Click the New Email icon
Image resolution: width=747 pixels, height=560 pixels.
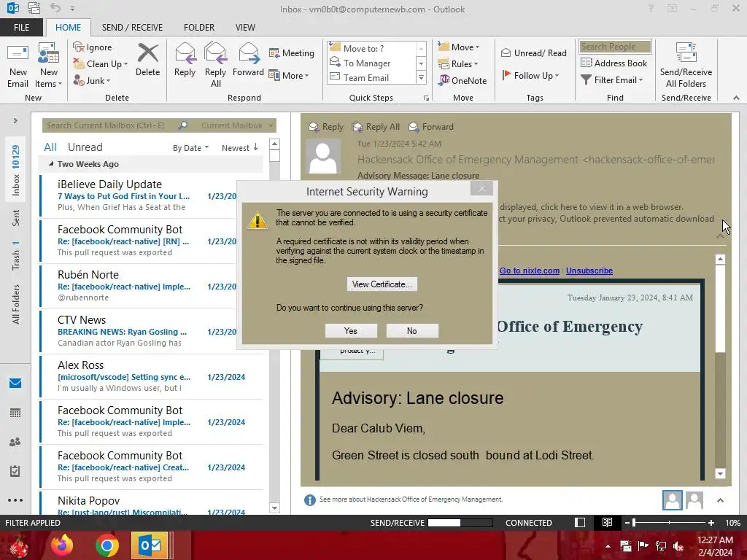[x=18, y=66]
